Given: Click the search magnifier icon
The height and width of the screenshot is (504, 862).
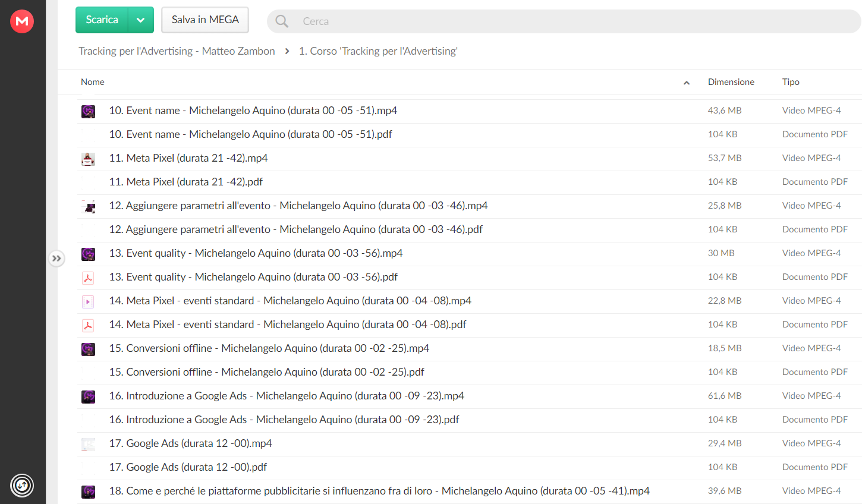Looking at the screenshot, I should pos(282,21).
